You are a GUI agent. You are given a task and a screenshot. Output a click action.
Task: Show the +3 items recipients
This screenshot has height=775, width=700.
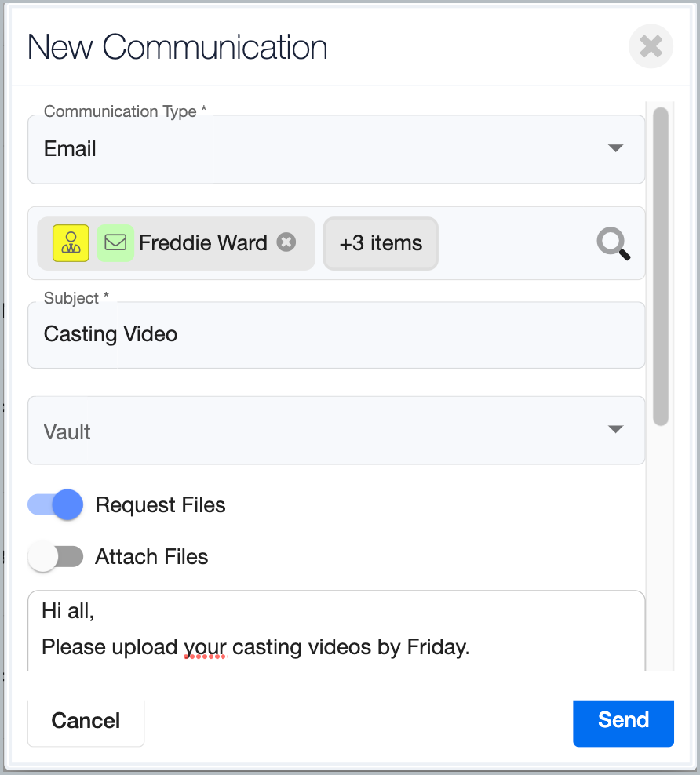tap(381, 243)
